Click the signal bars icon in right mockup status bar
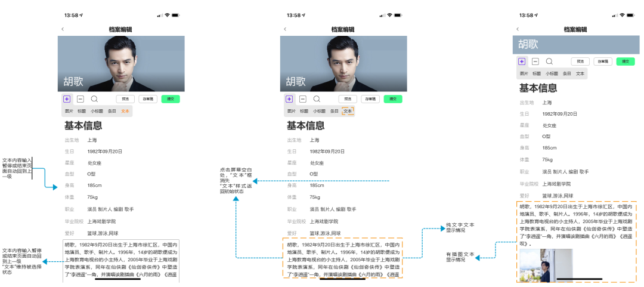Image resolution: width=644 pixels, height=287 pixels. [x=614, y=15]
